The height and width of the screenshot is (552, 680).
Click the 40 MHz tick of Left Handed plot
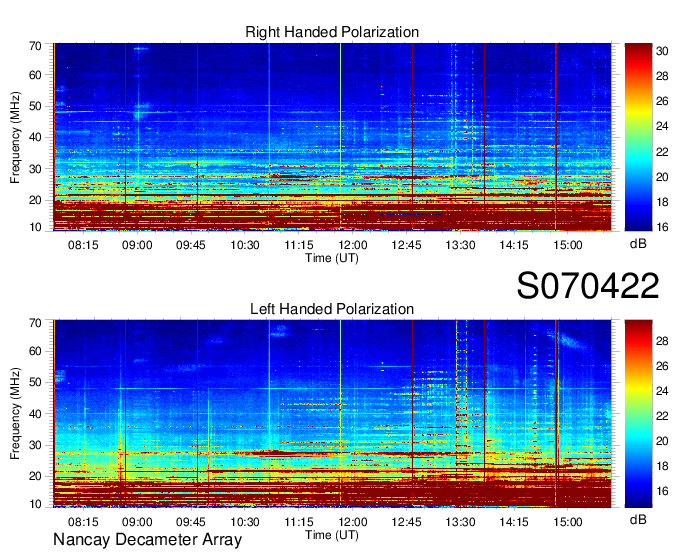pos(35,414)
